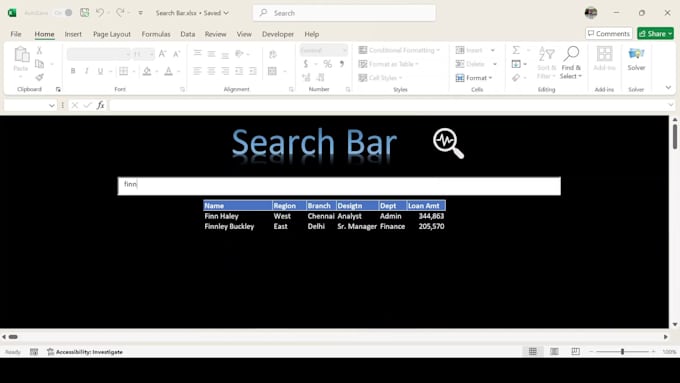
Task: Open Find & Select menu
Action: 571,63
